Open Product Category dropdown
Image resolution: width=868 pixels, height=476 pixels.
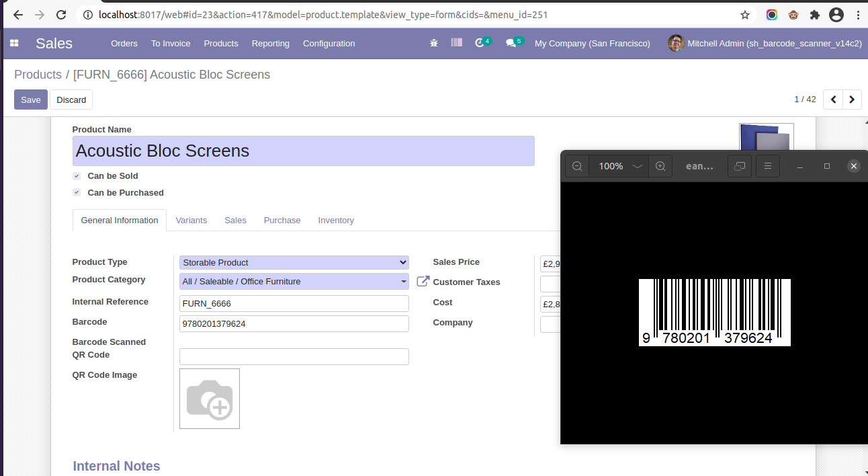(294, 281)
